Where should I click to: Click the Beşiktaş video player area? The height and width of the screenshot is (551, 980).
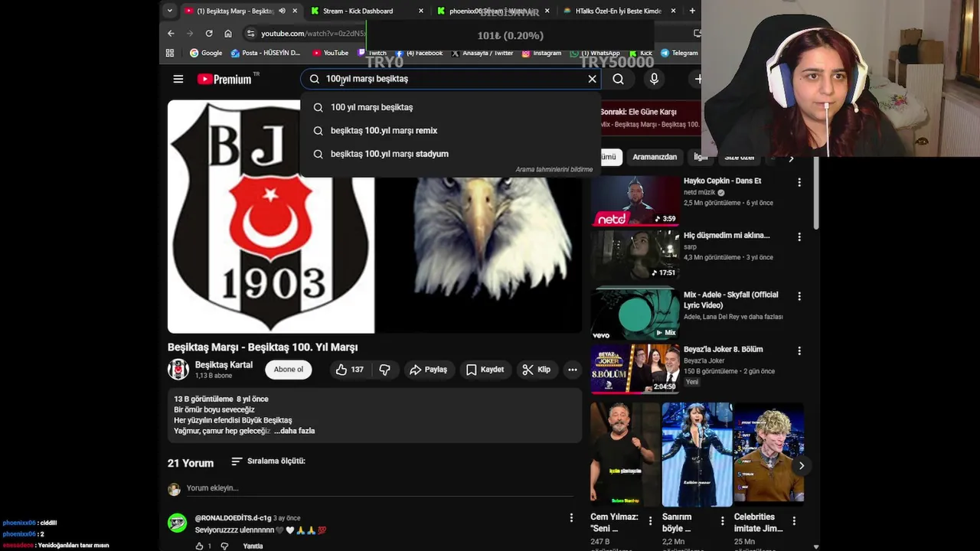pyautogui.click(x=374, y=217)
